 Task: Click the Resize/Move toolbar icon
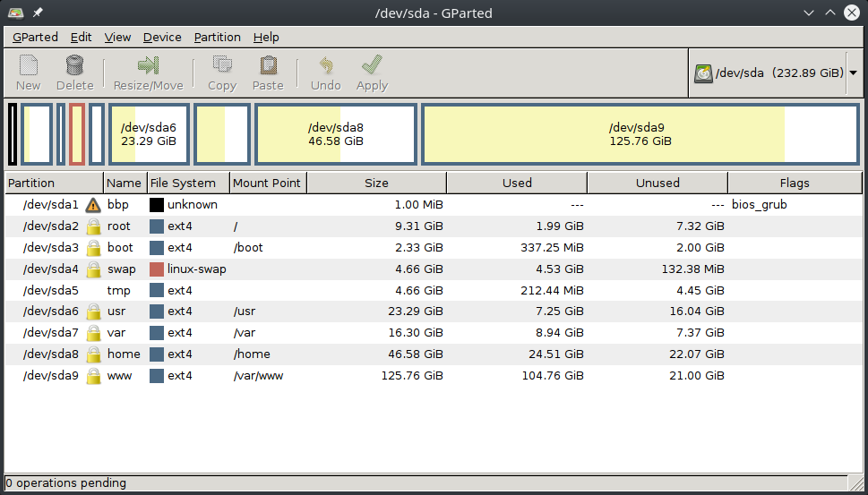pos(148,66)
